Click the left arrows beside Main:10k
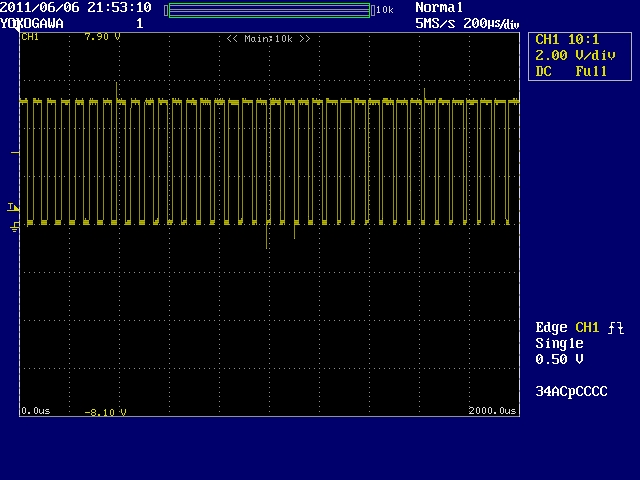The image size is (640, 480). [x=232, y=39]
